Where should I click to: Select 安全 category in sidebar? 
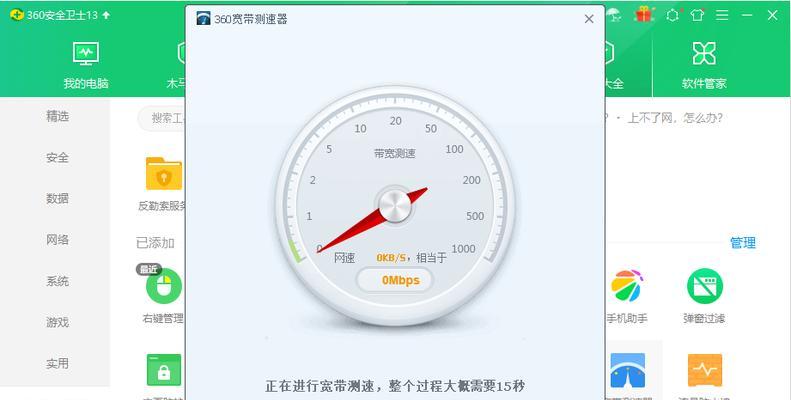point(57,157)
